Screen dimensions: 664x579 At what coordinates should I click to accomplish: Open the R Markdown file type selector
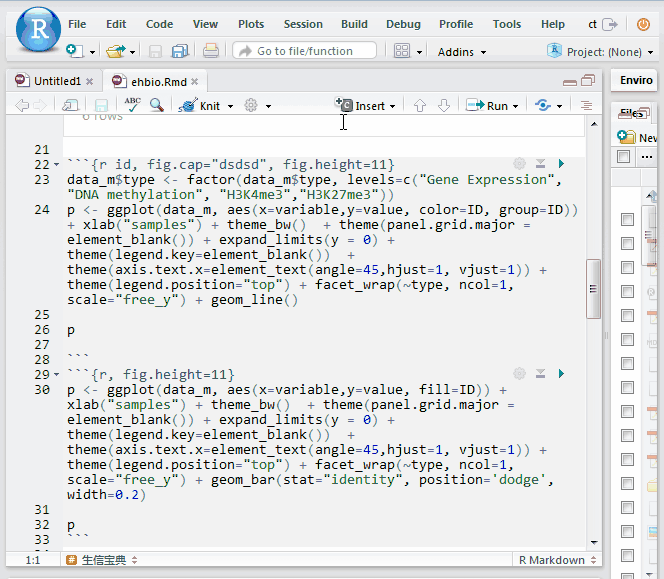coord(557,560)
